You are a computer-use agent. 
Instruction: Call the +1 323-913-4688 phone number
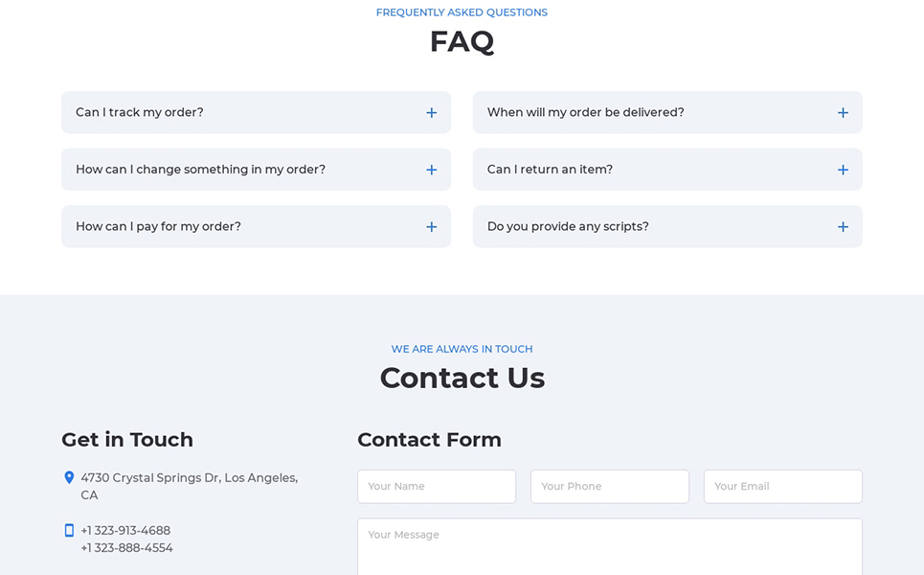coord(125,530)
